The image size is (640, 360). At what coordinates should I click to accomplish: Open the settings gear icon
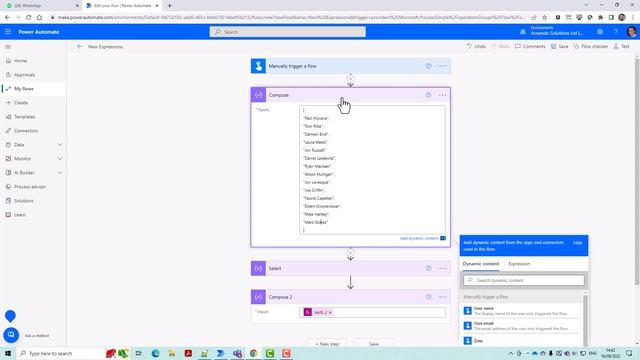[600, 32]
